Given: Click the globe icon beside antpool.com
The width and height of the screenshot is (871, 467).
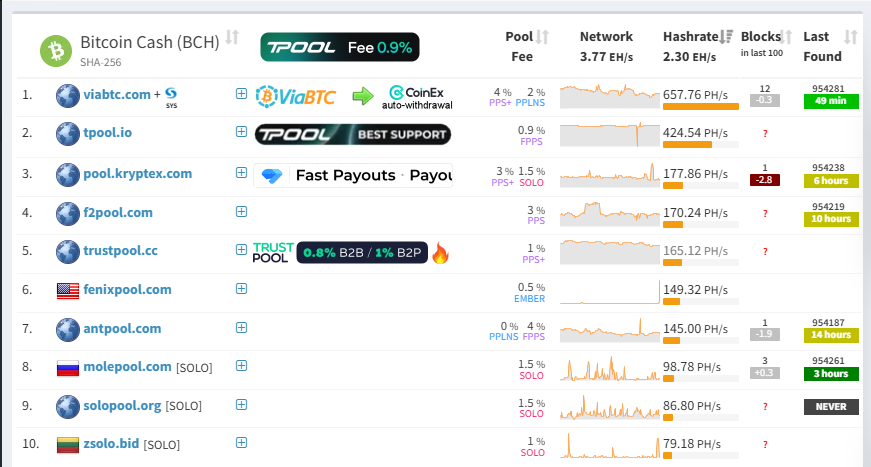Looking at the screenshot, I should click(x=68, y=329).
